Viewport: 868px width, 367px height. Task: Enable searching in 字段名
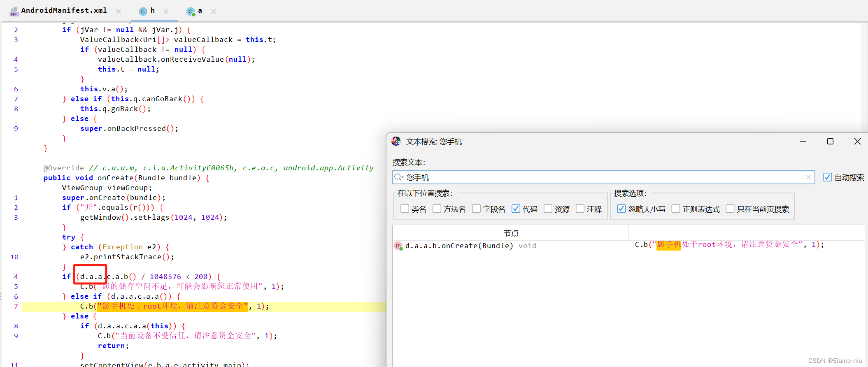pyautogui.click(x=476, y=209)
